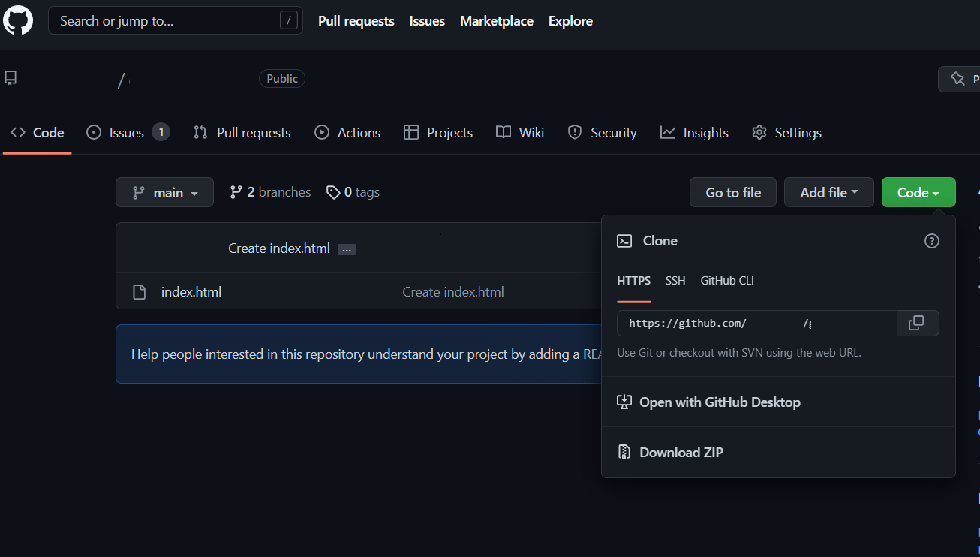Click the repository book icon
980x557 pixels.
[x=11, y=78]
